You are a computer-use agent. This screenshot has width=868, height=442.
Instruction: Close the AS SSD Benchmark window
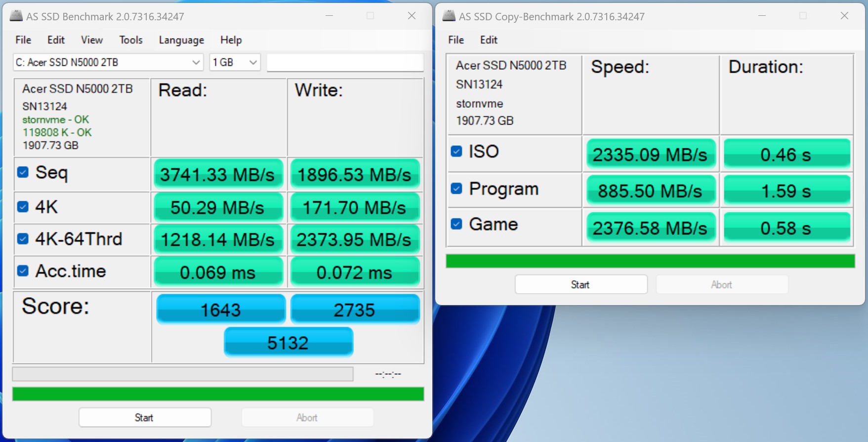[x=412, y=16]
